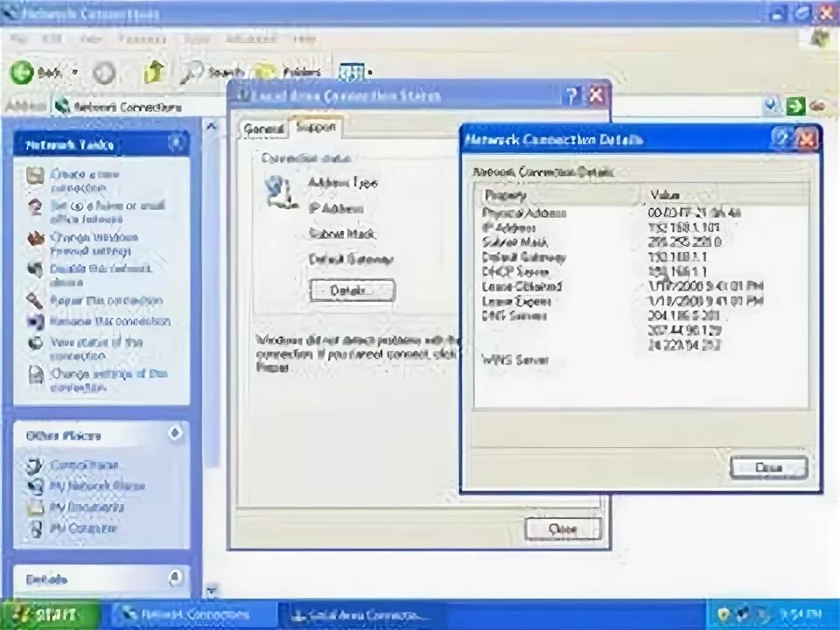Select the Subnet Mask row in the Details list
Viewport: 840px width, 630px height.
point(640,242)
